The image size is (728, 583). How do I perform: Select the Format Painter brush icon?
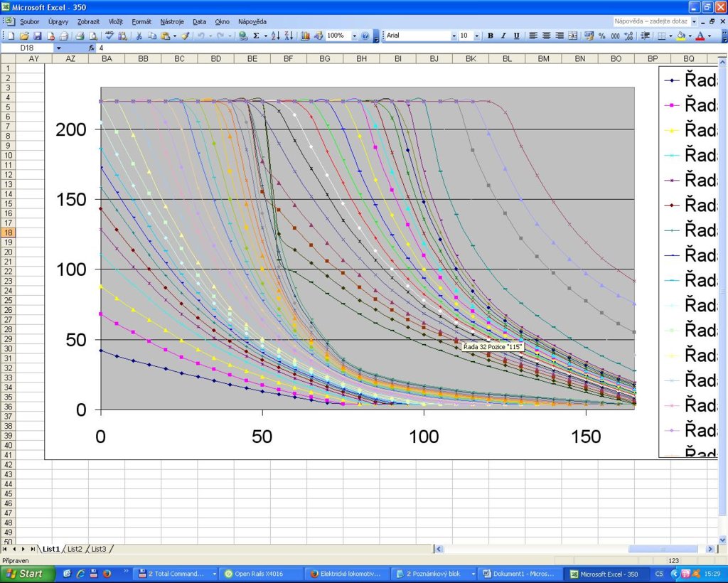tap(185, 36)
